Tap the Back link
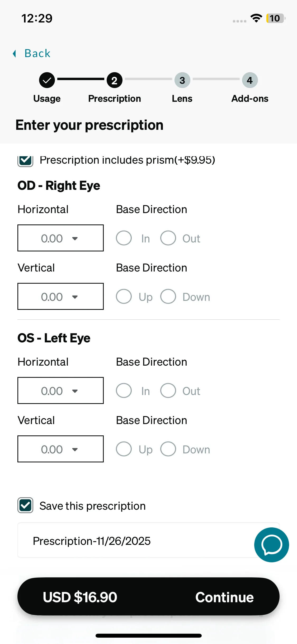This screenshot has height=644, width=297. [x=37, y=53]
